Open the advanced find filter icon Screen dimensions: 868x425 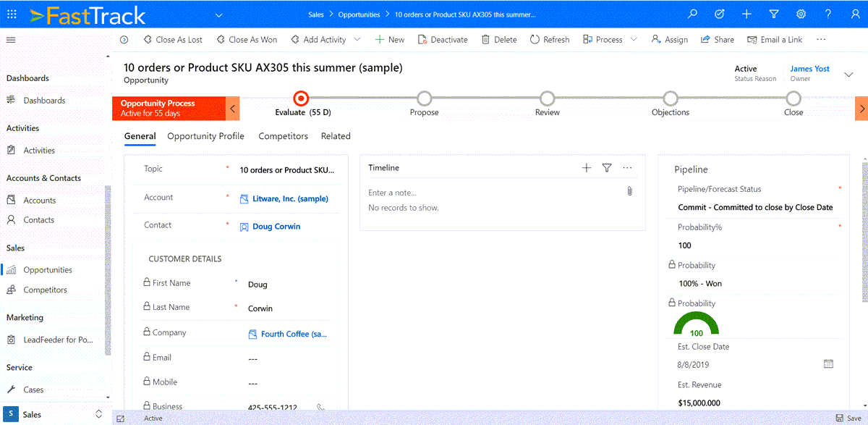(774, 14)
